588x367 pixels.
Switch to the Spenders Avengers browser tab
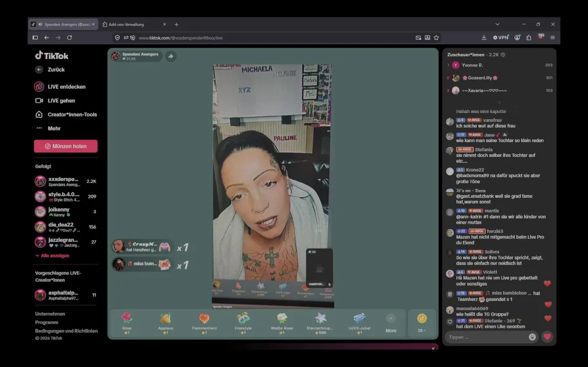click(63, 24)
